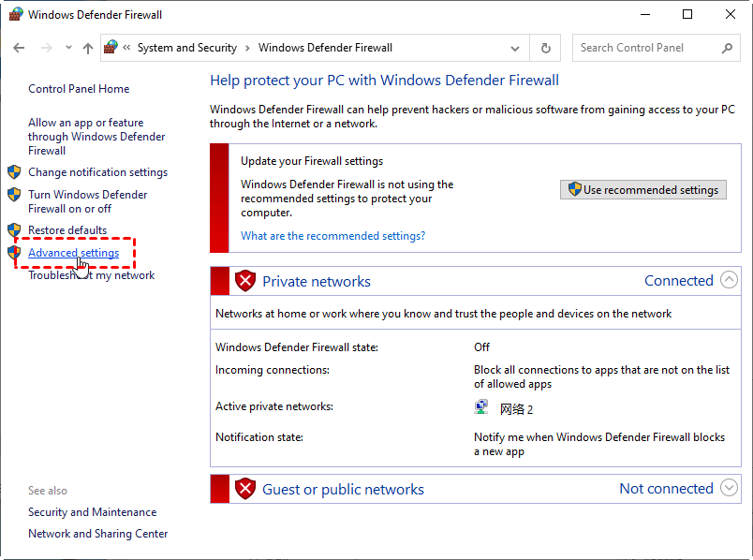The image size is (753, 560).
Task: Click Use recommended settings button
Action: click(x=642, y=189)
